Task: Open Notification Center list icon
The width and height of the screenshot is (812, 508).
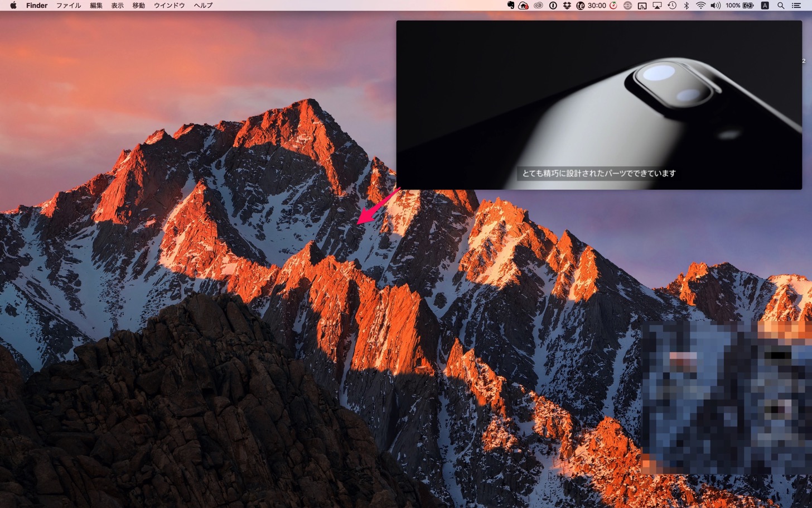Action: coord(796,6)
